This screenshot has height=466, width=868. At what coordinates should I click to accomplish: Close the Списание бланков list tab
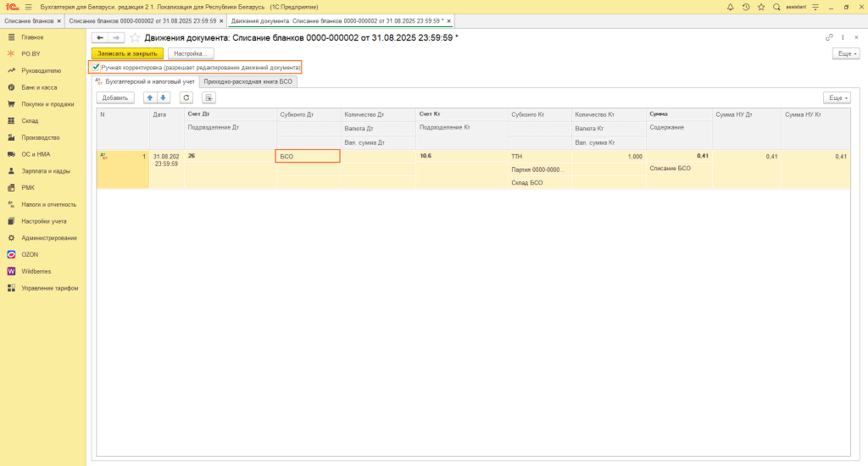point(58,21)
